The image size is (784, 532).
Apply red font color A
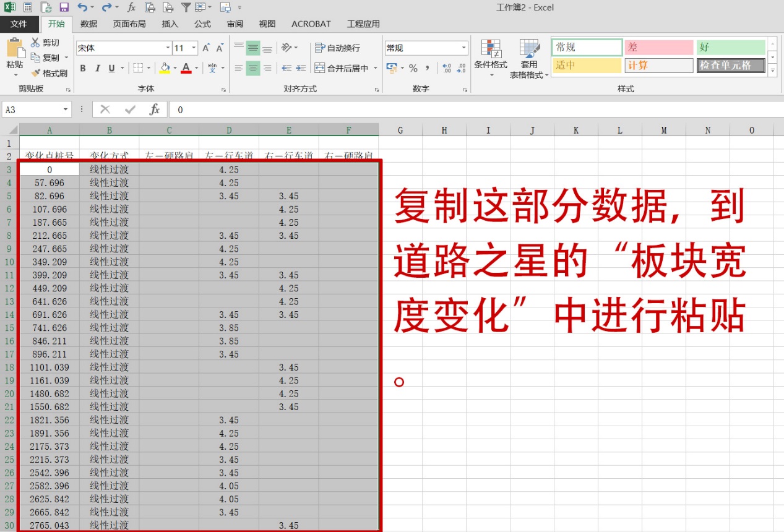point(186,68)
